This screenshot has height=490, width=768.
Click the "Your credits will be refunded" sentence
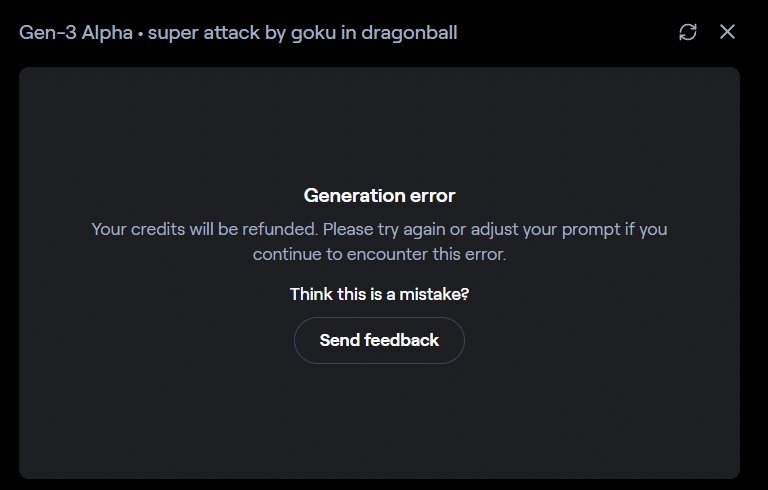pos(204,229)
